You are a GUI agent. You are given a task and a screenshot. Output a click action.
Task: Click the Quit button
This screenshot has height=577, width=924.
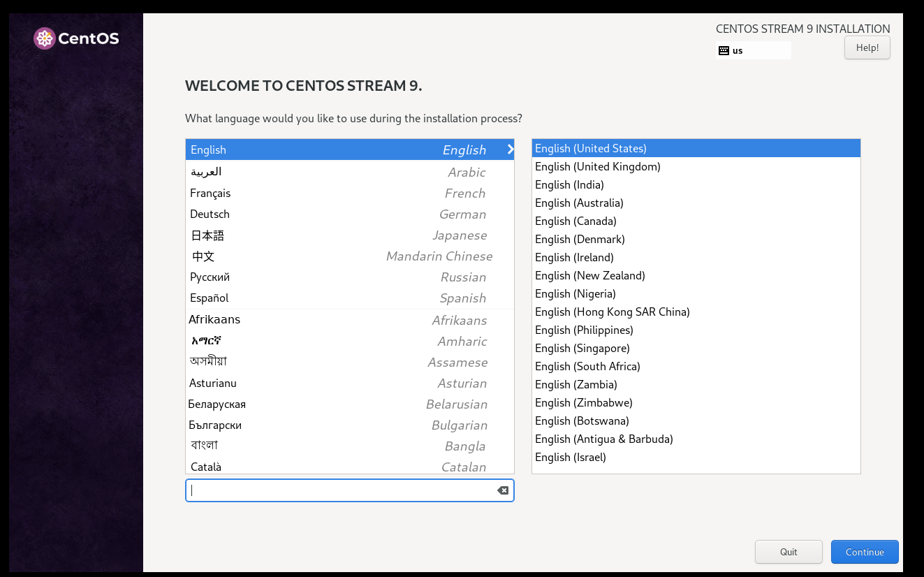click(789, 552)
